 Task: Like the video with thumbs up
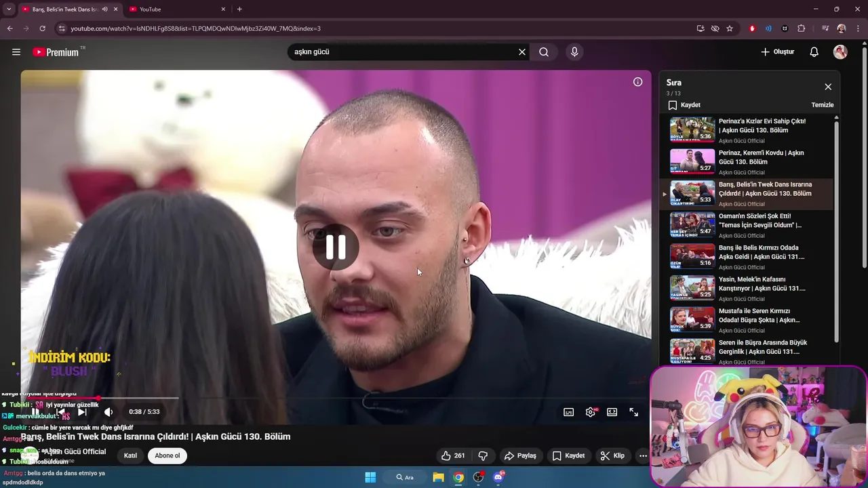pos(452,455)
